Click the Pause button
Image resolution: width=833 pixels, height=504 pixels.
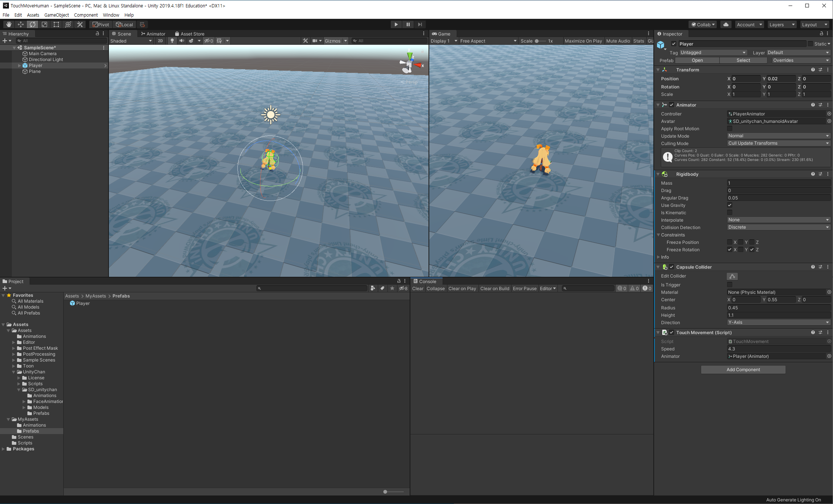[x=408, y=24]
